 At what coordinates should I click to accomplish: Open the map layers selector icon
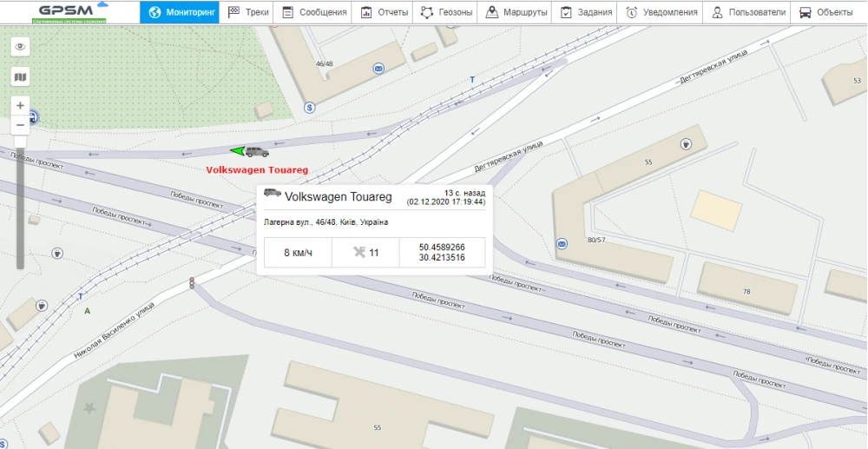coord(20,77)
